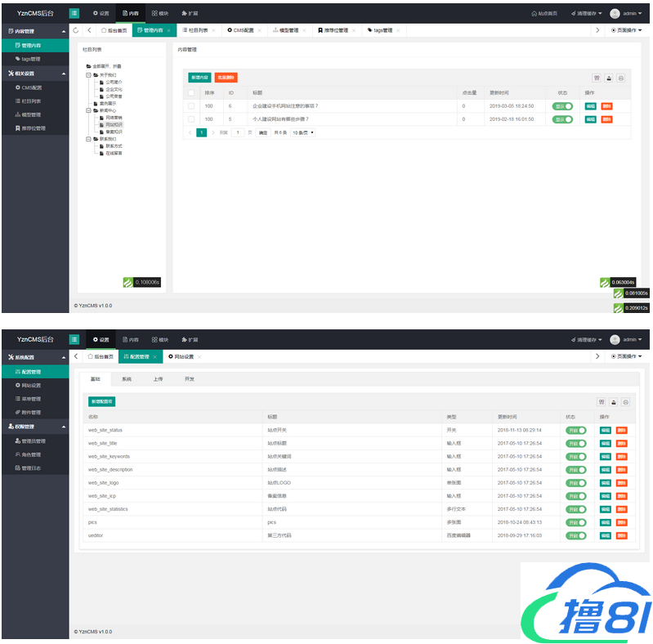The image size is (653, 644).
Task: Open column filter icon above the 配置 list table
Action: pos(602,402)
